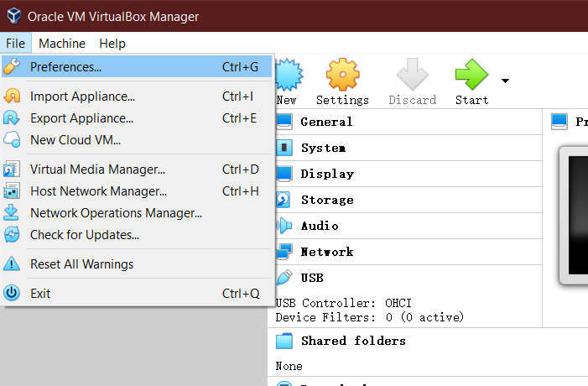Viewport: 588px width, 386px height.
Task: Open the Machine menu
Action: 62,43
